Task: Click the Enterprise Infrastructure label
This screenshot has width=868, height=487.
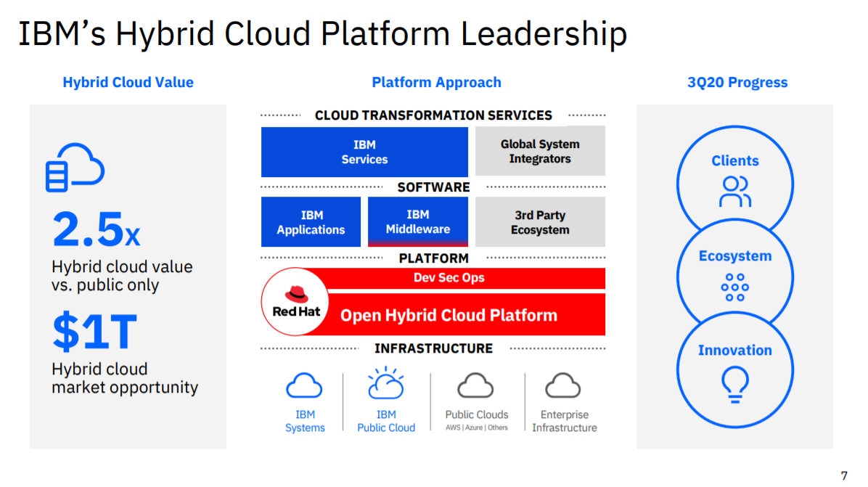Action: tap(565, 421)
